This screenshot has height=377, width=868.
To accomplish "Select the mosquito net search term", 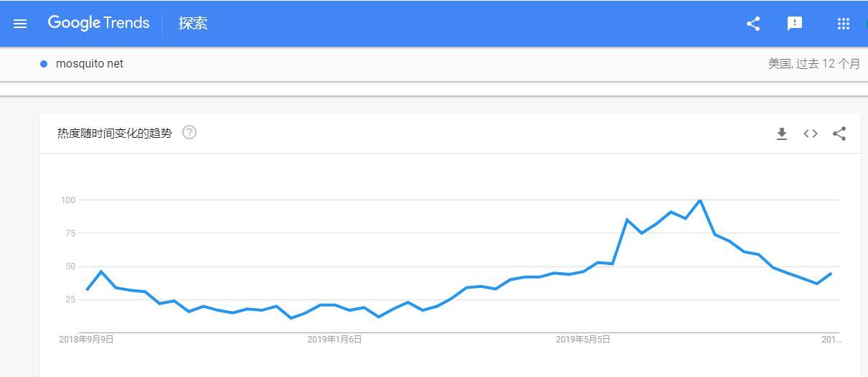I will point(90,64).
